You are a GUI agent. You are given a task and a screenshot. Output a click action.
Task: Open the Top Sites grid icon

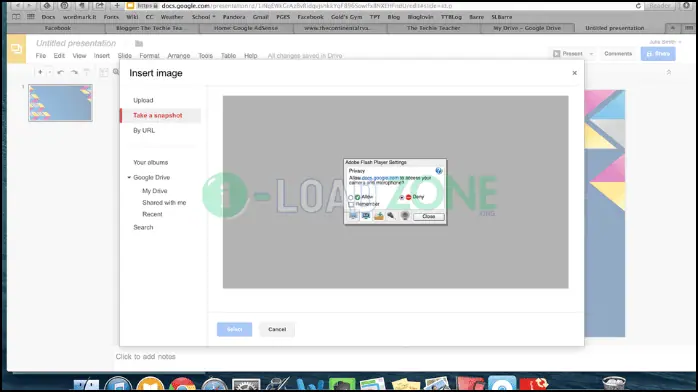(x=31, y=17)
